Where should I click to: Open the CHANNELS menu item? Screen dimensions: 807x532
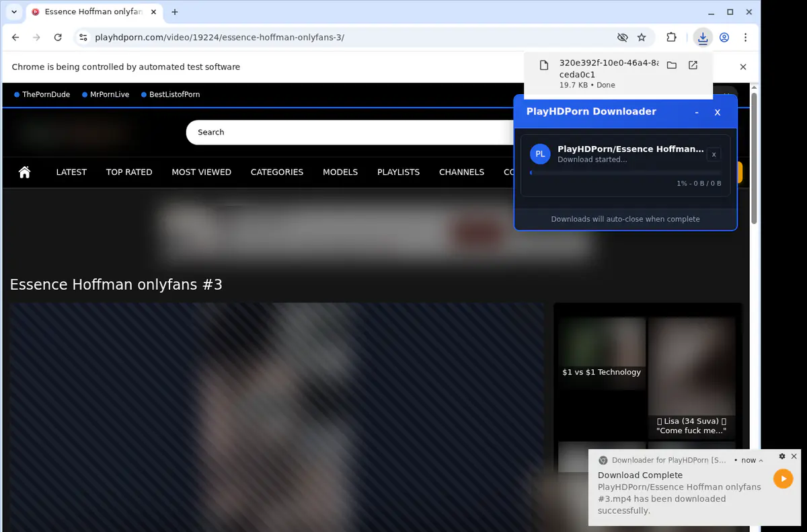(461, 172)
